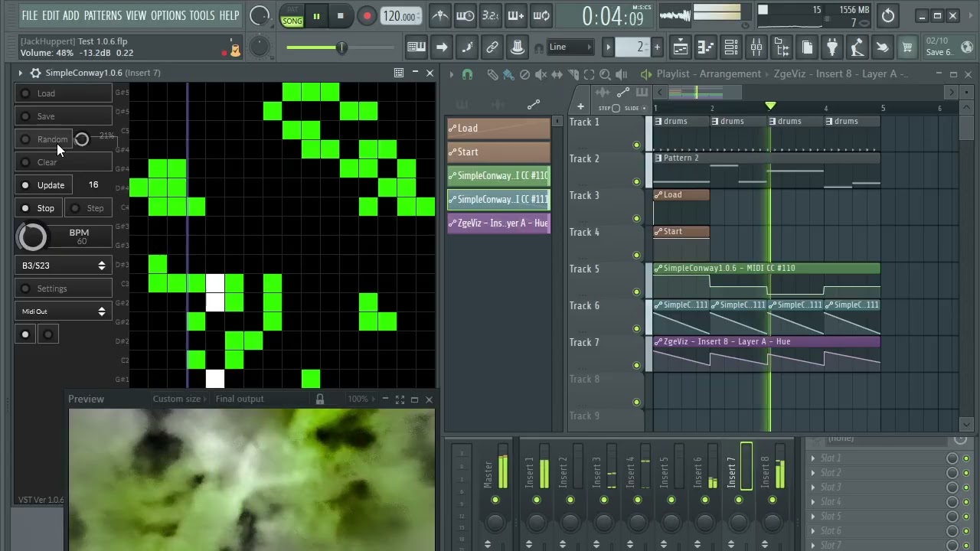Open the Settings button in SimpleConway

(64, 289)
